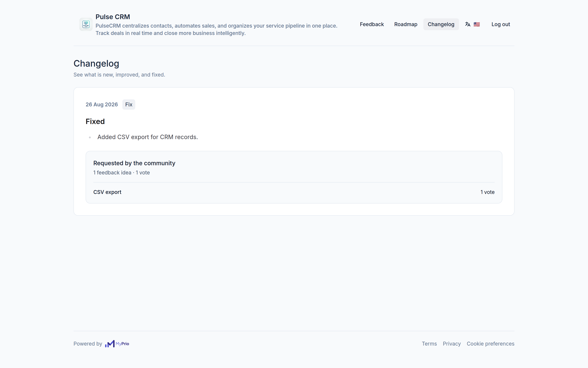Screen dimensions: 588x368
Task: Open Cookie preferences
Action: [490, 344]
